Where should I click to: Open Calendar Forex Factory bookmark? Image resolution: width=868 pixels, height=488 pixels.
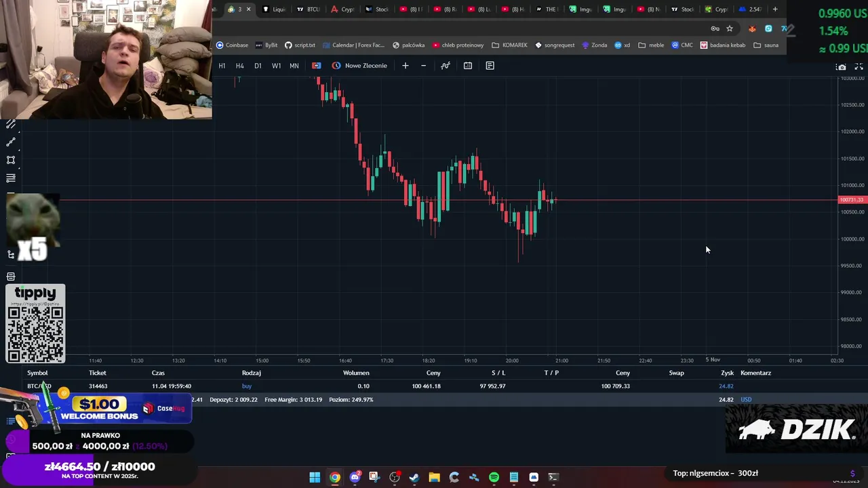354,45
